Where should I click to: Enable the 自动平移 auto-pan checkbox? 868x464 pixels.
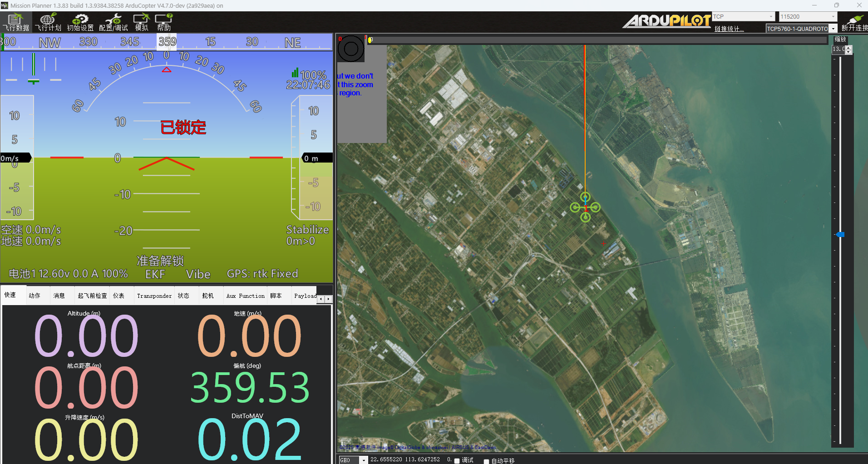[486, 461]
